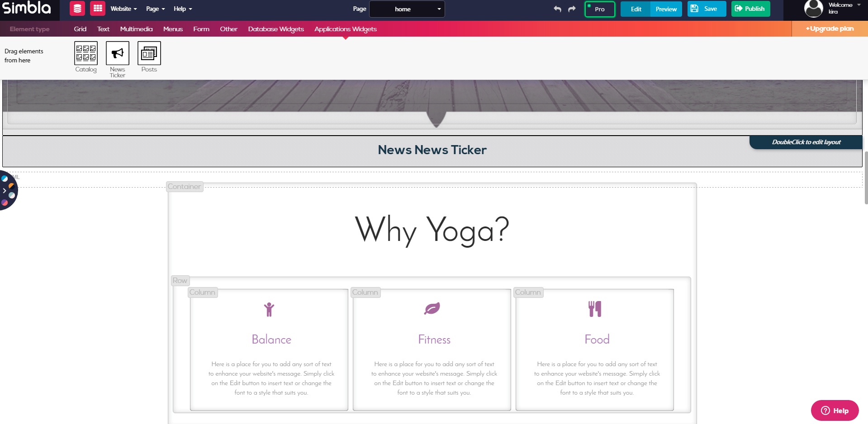Toggle the Pro mode switch
Viewport: 868px width, 424px height.
pyautogui.click(x=600, y=9)
